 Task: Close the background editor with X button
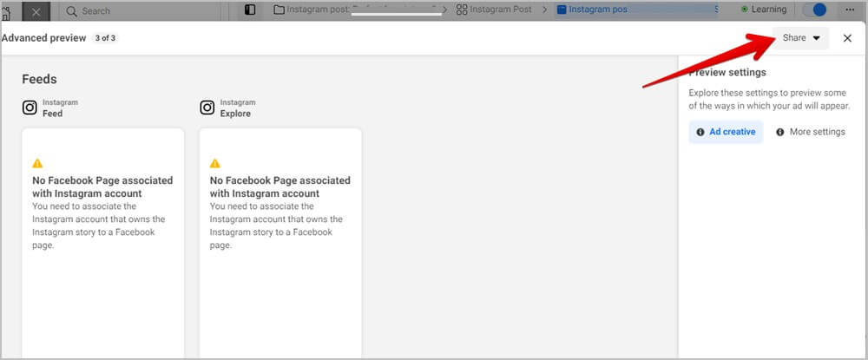coord(36,11)
